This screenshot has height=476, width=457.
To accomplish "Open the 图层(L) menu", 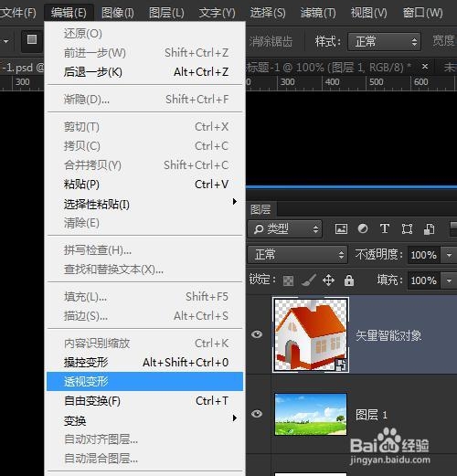I will [x=166, y=13].
